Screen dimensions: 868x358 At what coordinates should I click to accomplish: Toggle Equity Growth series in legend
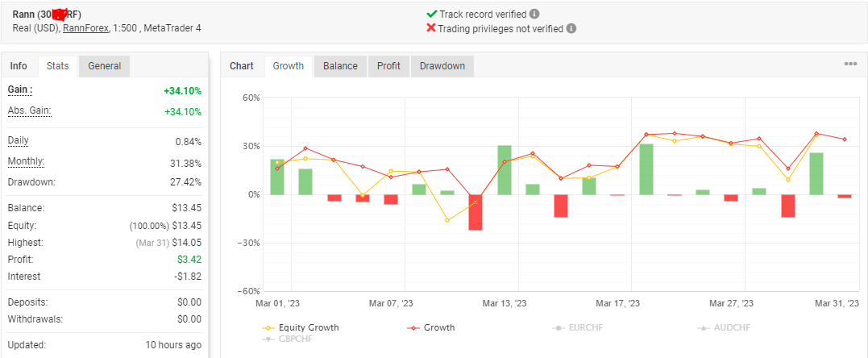click(300, 327)
